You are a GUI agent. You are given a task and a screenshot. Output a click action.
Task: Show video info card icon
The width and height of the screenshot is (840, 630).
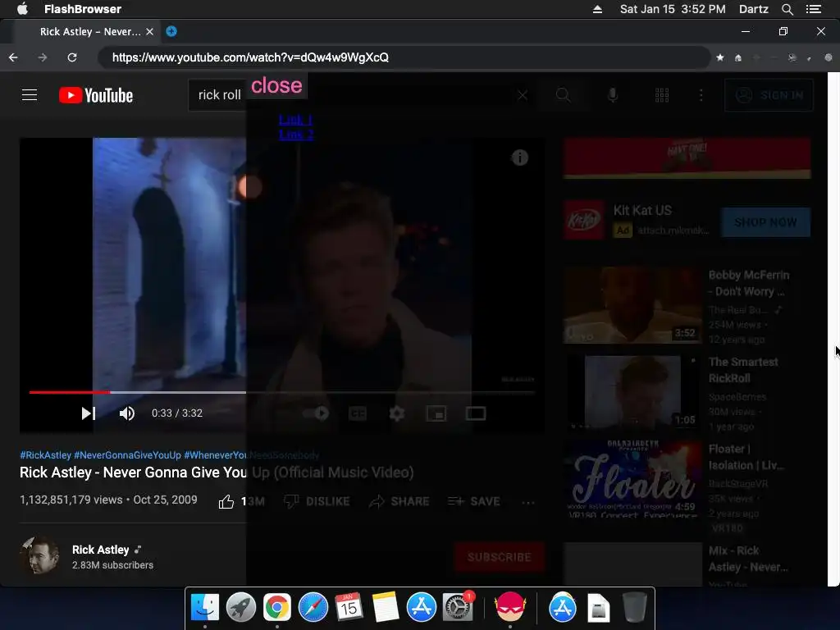(x=519, y=157)
